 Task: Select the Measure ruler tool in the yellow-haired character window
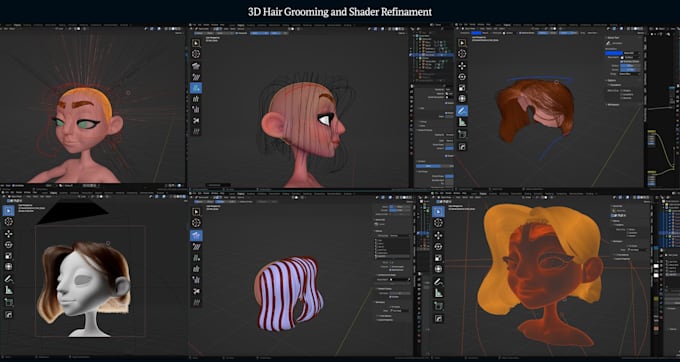click(438, 294)
